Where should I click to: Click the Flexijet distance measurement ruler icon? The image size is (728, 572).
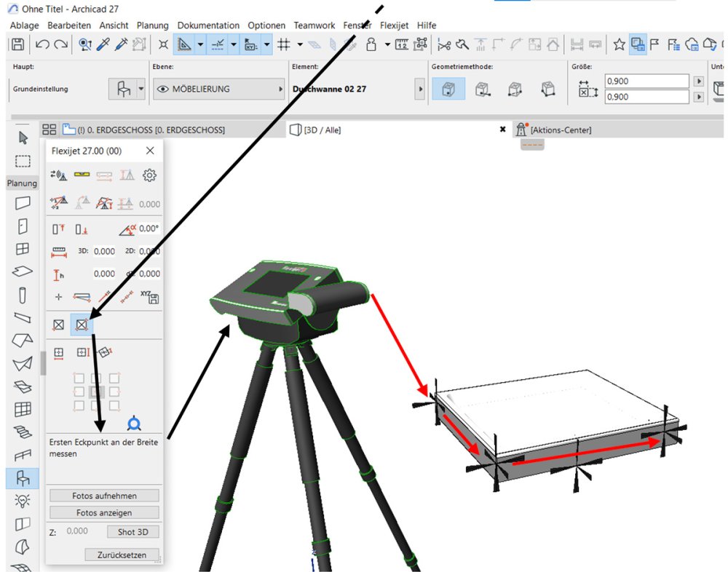pyautogui.click(x=59, y=252)
